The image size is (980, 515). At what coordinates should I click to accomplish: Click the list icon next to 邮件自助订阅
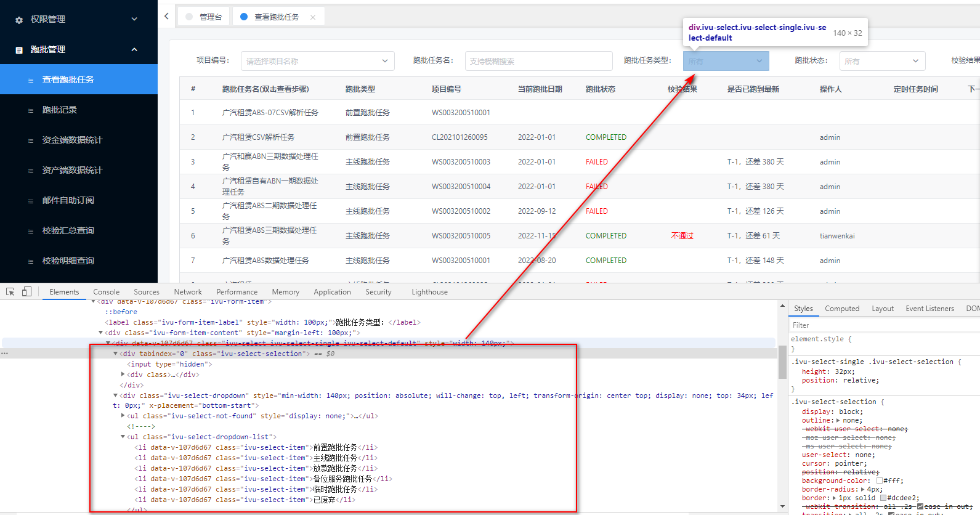pyautogui.click(x=31, y=201)
